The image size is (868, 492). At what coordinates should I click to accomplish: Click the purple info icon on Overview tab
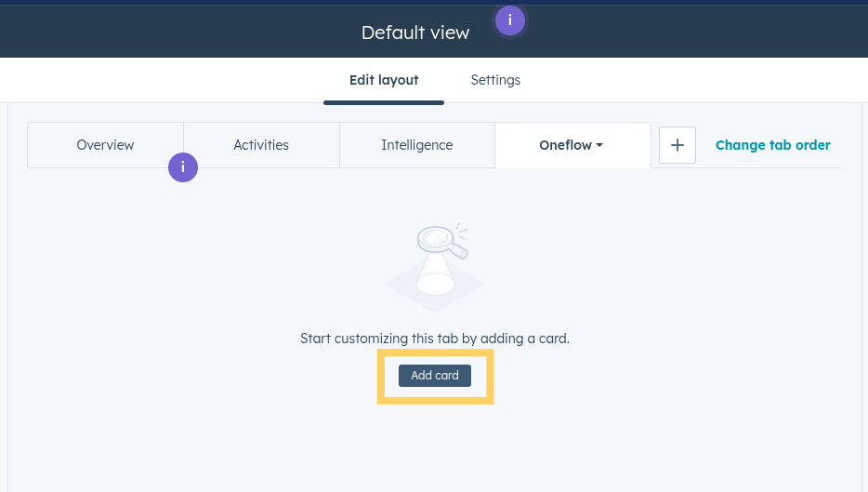tap(183, 167)
